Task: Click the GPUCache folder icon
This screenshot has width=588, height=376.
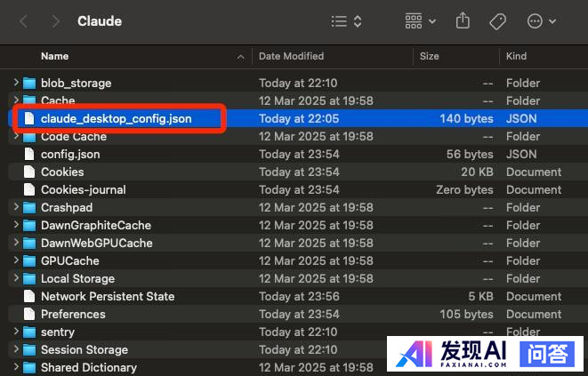Action: (x=29, y=260)
